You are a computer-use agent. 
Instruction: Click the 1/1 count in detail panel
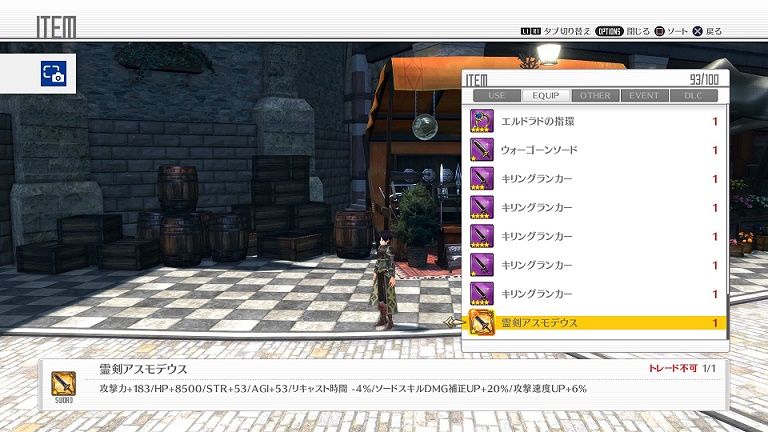click(709, 368)
